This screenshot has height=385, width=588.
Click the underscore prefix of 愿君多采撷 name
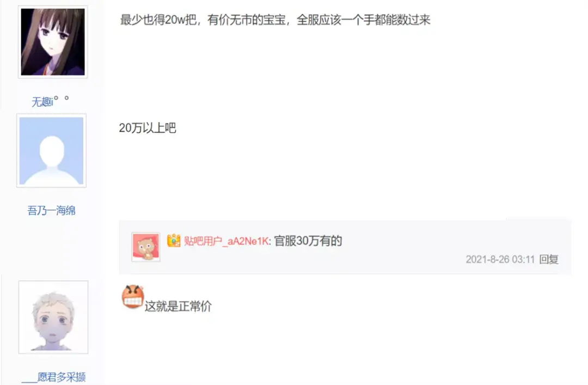coord(29,381)
